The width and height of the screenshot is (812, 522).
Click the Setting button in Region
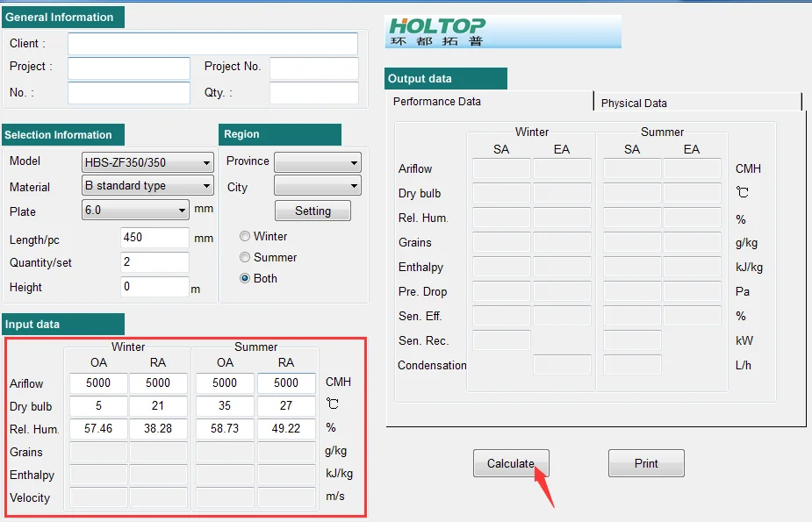coord(313,211)
